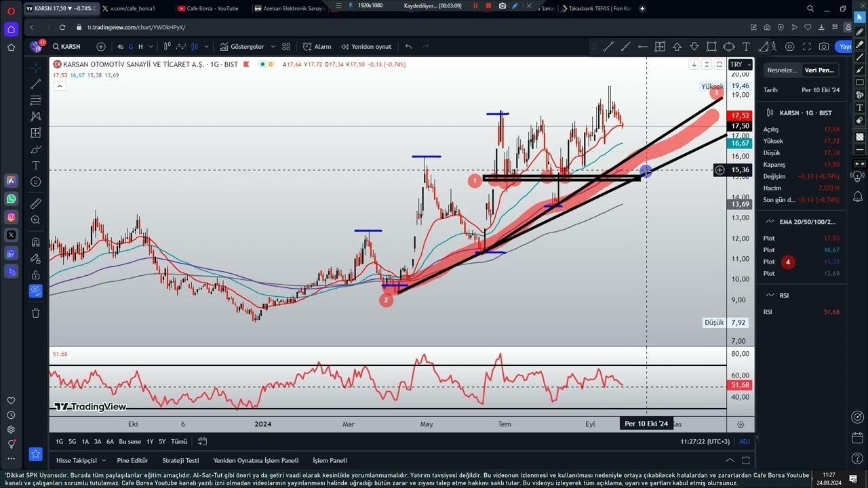Viewport: 868px width, 488px height.
Task: Collapse the RSI data section
Action: pos(770,296)
